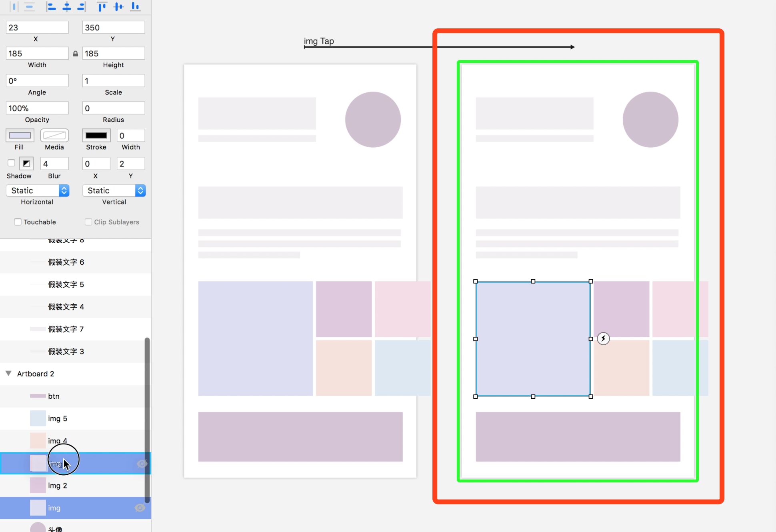Open the Stroke color swatch
The width and height of the screenshot is (776, 532).
click(96, 136)
